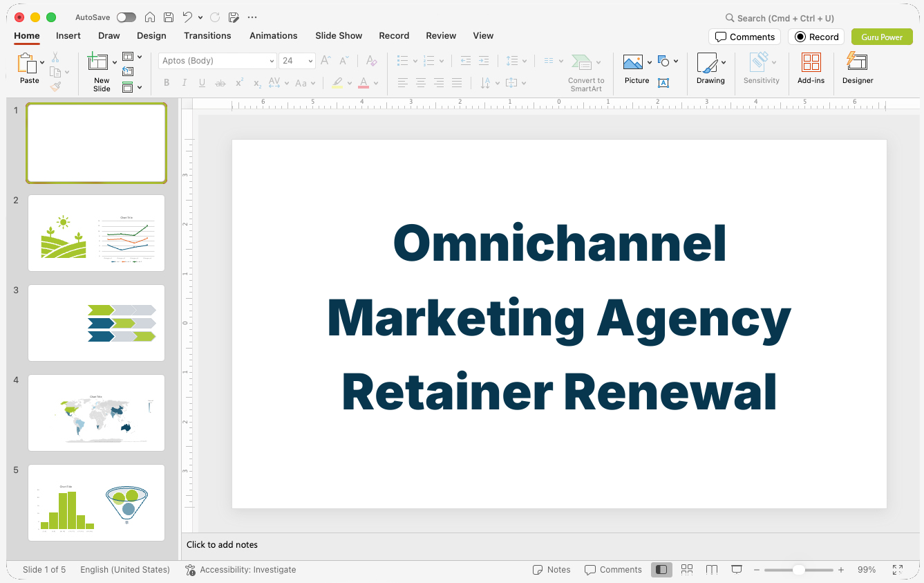Switch to Reading view
This screenshot has height=583, width=924.
point(712,570)
